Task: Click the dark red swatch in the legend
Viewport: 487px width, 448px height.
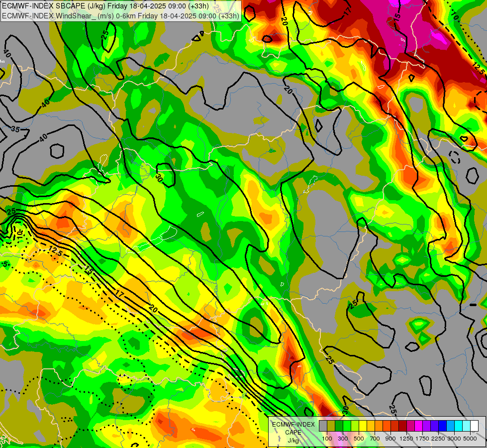Action: tap(402, 426)
